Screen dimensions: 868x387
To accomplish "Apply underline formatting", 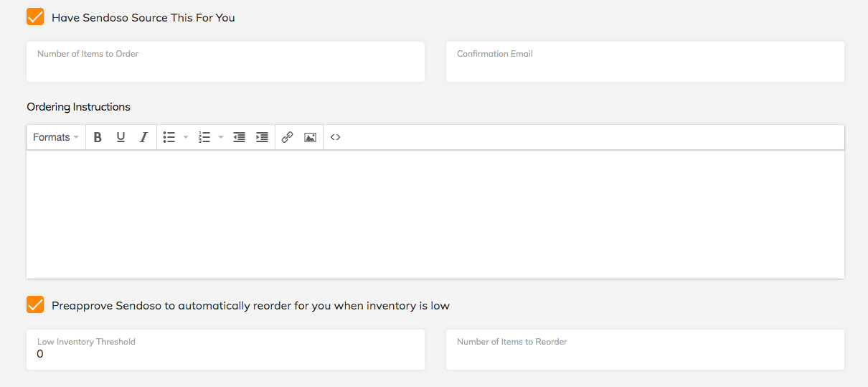I will pos(121,137).
